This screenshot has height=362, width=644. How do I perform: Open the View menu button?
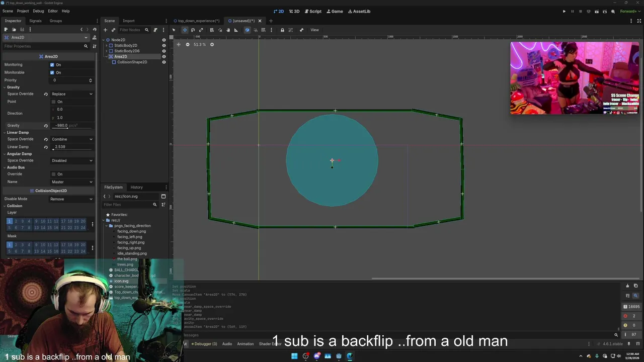coord(314,30)
